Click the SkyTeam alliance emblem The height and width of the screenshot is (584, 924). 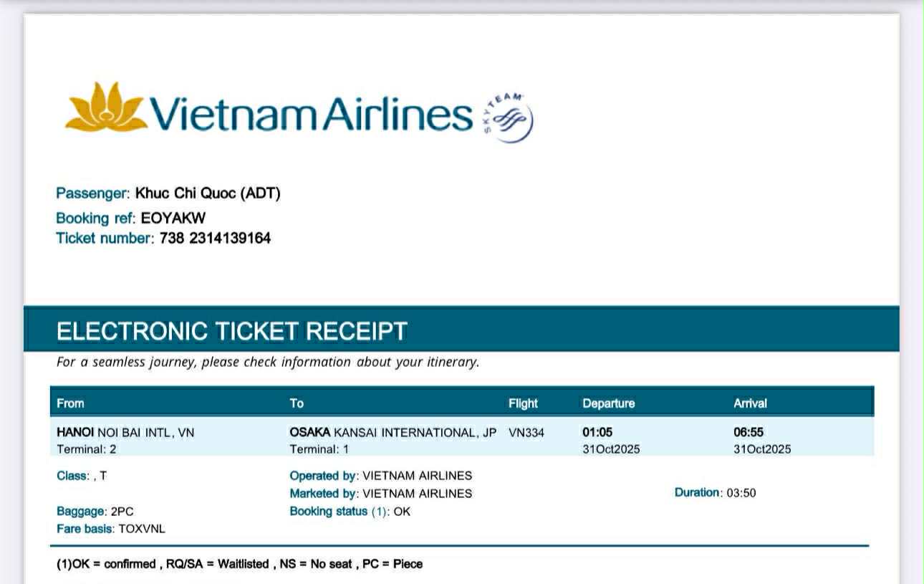pyautogui.click(x=509, y=117)
